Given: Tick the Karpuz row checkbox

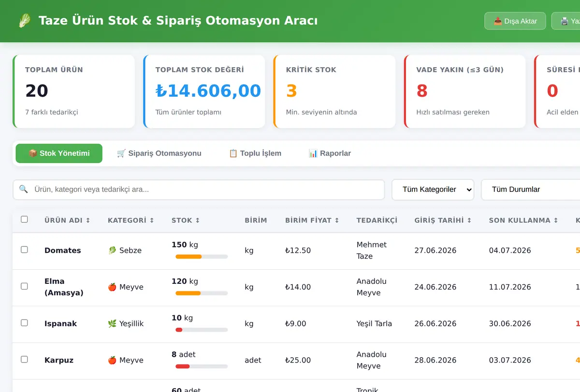Looking at the screenshot, I should (x=24, y=359).
